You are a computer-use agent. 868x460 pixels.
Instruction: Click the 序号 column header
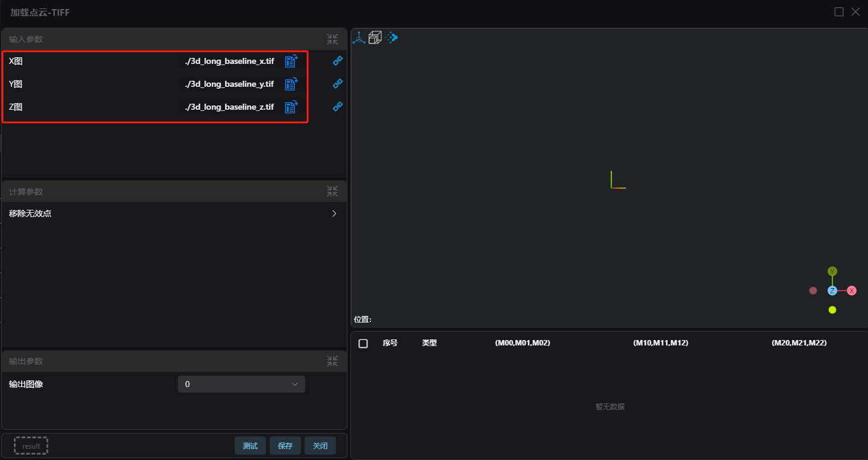[390, 343]
